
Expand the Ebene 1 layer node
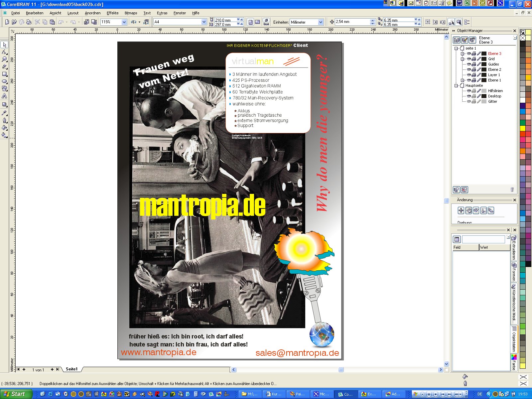[462, 80]
